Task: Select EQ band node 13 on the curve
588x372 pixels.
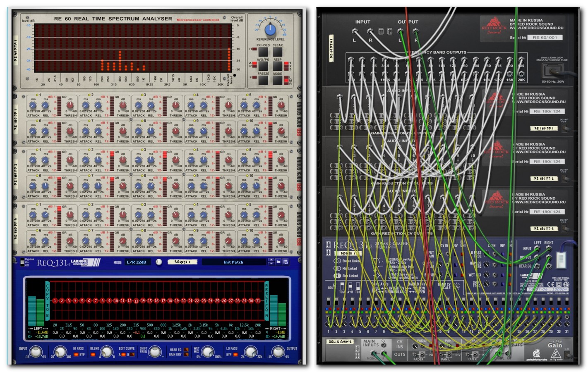Action: tap(136, 301)
